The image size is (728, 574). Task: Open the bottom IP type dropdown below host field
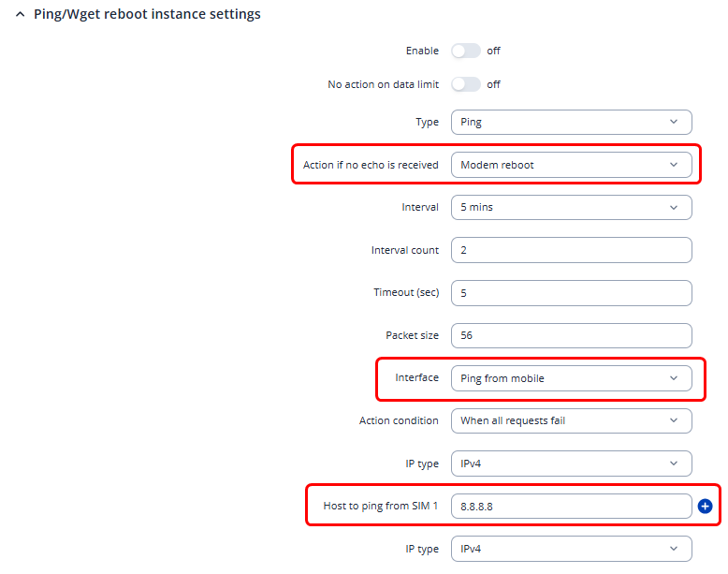pos(571,549)
